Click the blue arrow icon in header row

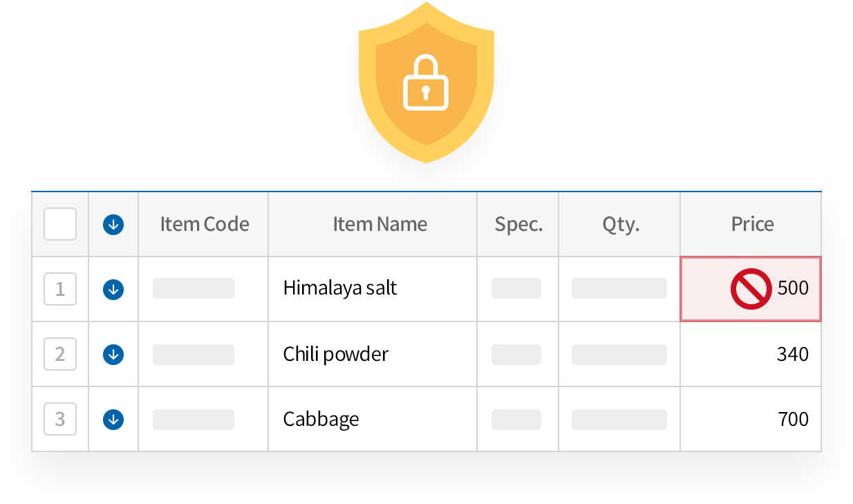click(113, 224)
